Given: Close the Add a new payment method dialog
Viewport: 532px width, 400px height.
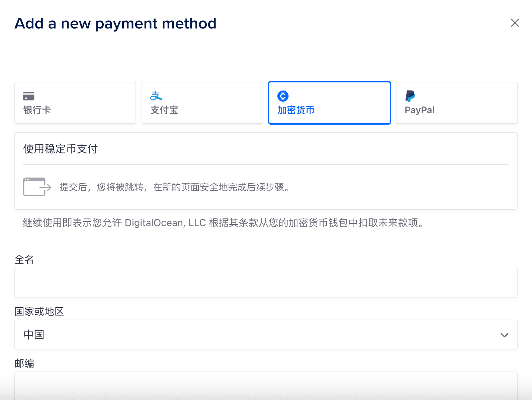Looking at the screenshot, I should pos(515,23).
